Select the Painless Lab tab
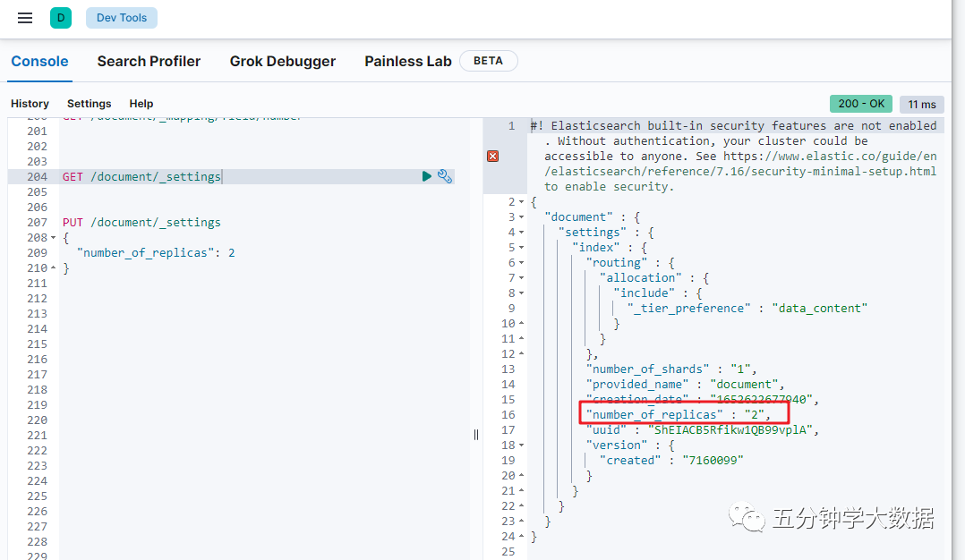Image resolution: width=965 pixels, height=560 pixels. [407, 62]
